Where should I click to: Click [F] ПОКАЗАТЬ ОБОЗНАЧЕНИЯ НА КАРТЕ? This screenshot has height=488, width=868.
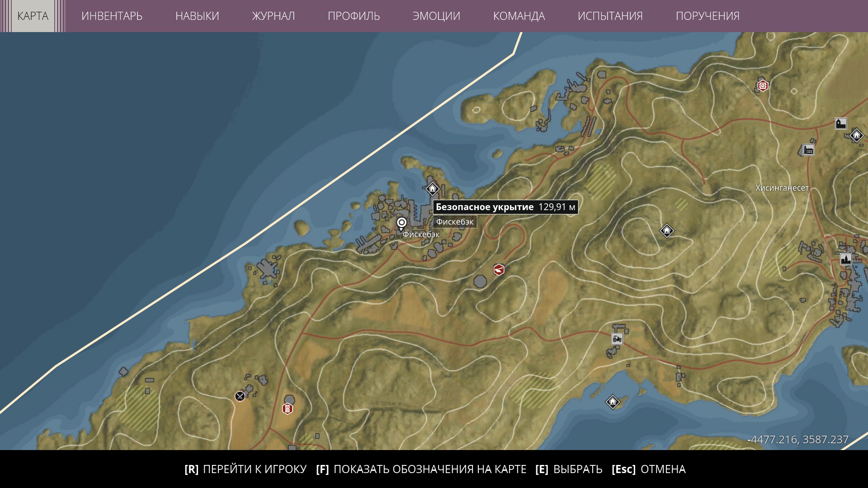pyautogui.click(x=421, y=469)
